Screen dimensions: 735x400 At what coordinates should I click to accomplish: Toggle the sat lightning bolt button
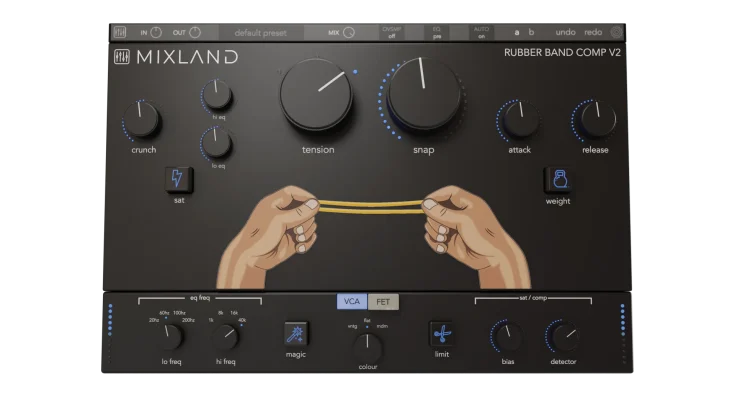178,179
